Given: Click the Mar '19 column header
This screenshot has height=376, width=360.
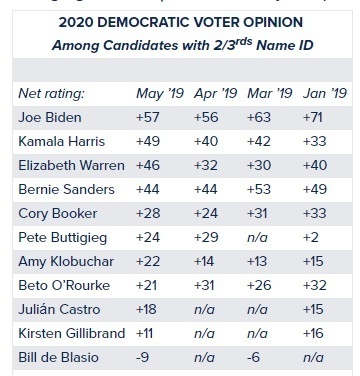Looking at the screenshot, I should 270,93.
